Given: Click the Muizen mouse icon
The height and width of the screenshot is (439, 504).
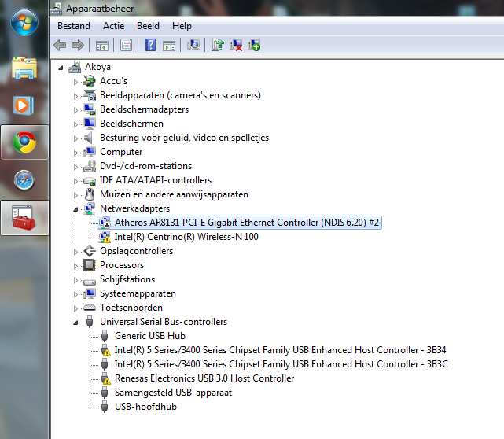Looking at the screenshot, I should [90, 194].
